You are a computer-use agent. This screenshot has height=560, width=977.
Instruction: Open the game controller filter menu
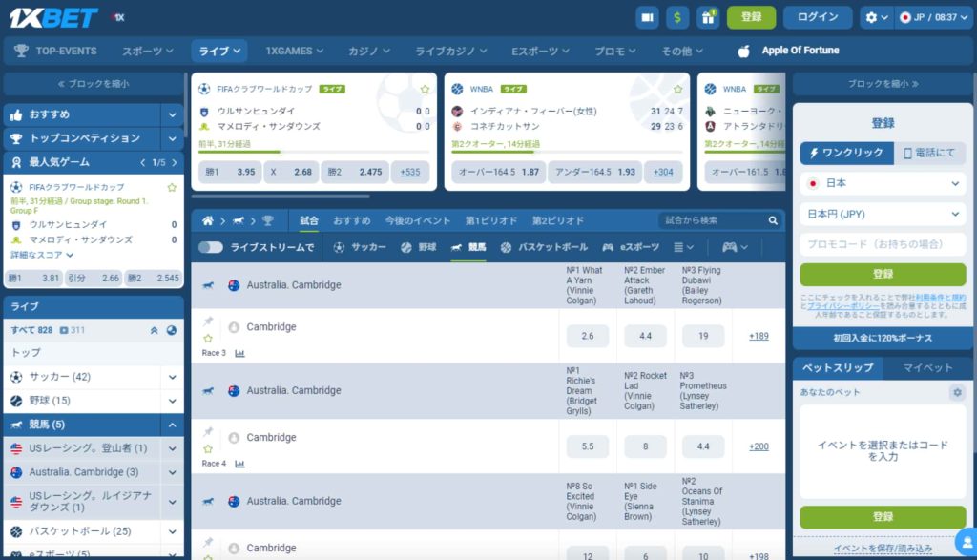(x=735, y=247)
